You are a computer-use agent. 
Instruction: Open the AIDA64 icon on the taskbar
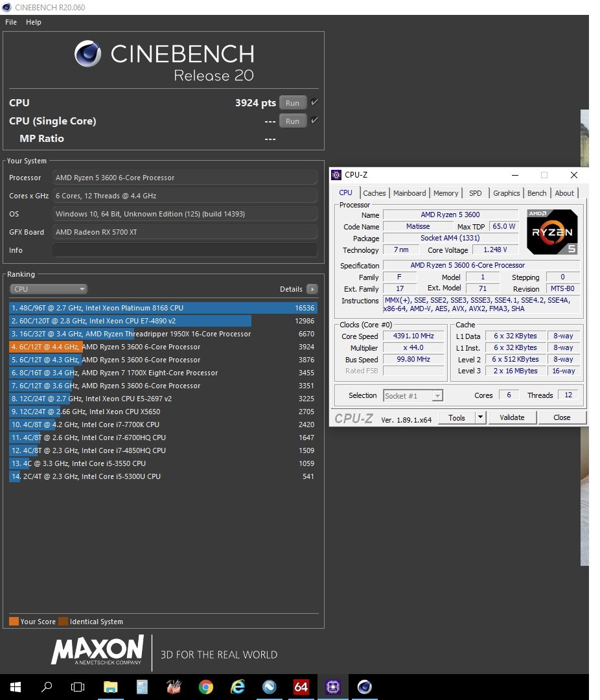(x=301, y=687)
